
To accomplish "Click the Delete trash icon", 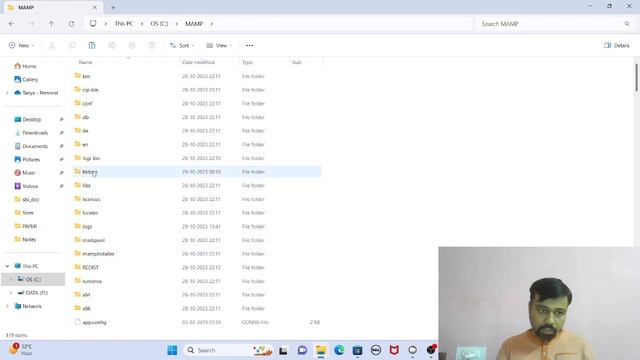I will [152, 45].
